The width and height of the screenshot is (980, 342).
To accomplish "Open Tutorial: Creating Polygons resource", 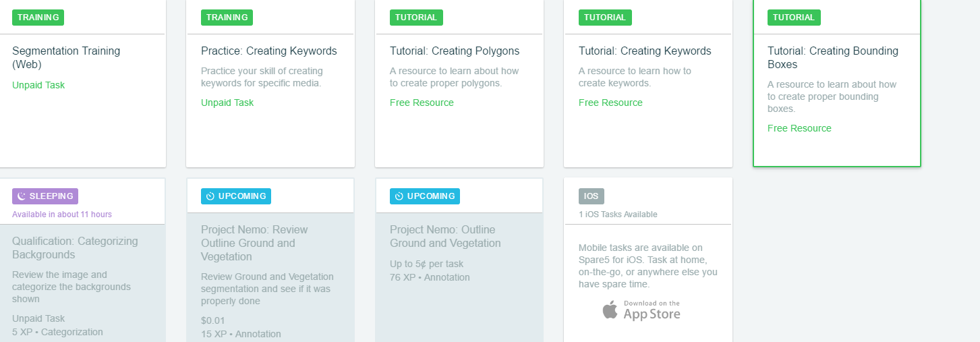I will [x=454, y=51].
